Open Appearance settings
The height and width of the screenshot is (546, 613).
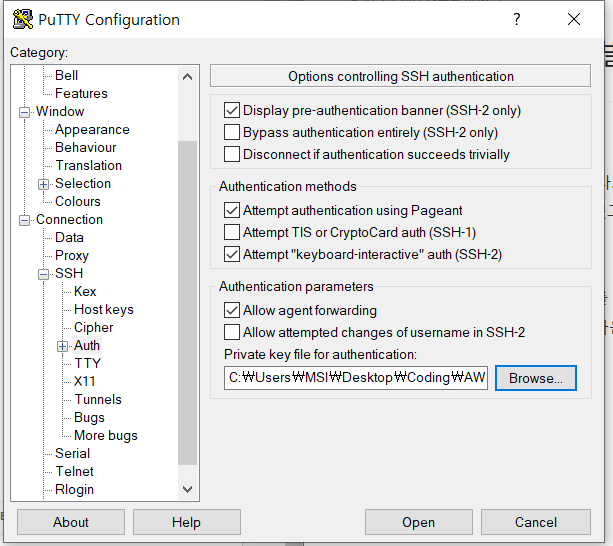92,129
